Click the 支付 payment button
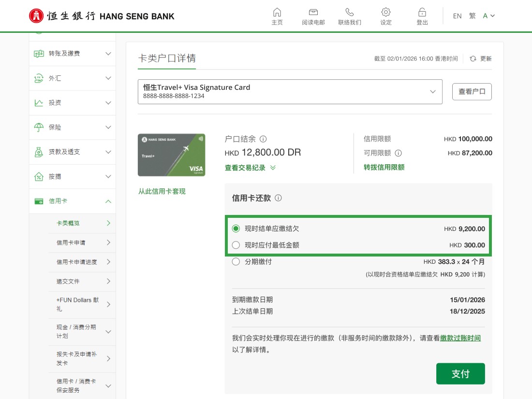Viewport: 532px width, 399px height. [460, 373]
